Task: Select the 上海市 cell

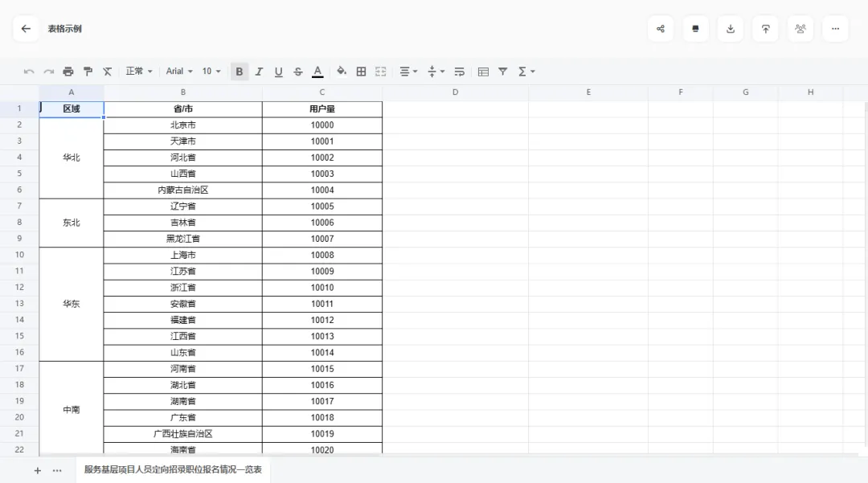Action: click(x=183, y=255)
